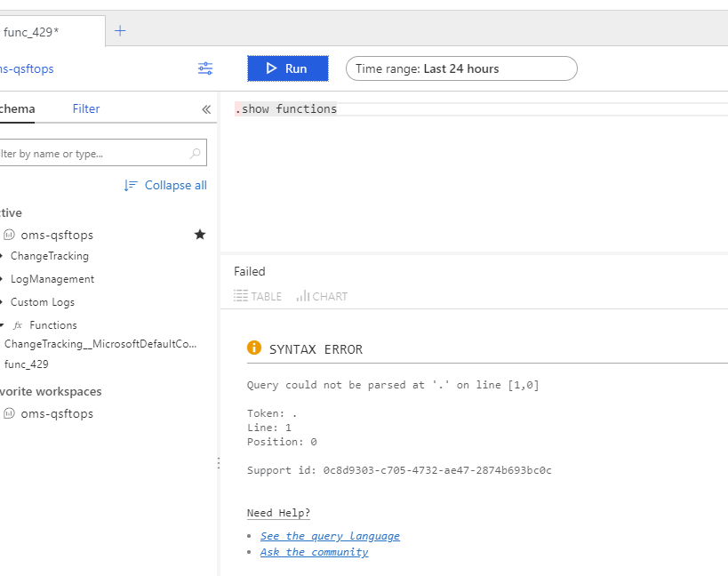Screen dimensions: 728x576
Task: Collapse the schema pane with double chevron
Action: 206,109
